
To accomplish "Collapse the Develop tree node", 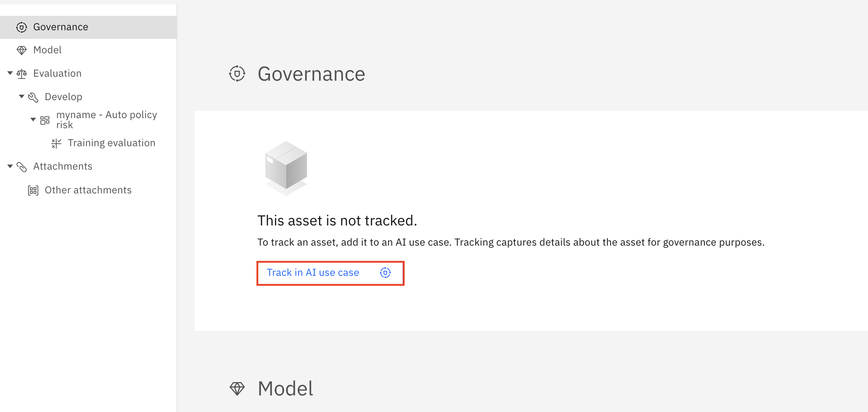I will pos(22,96).
